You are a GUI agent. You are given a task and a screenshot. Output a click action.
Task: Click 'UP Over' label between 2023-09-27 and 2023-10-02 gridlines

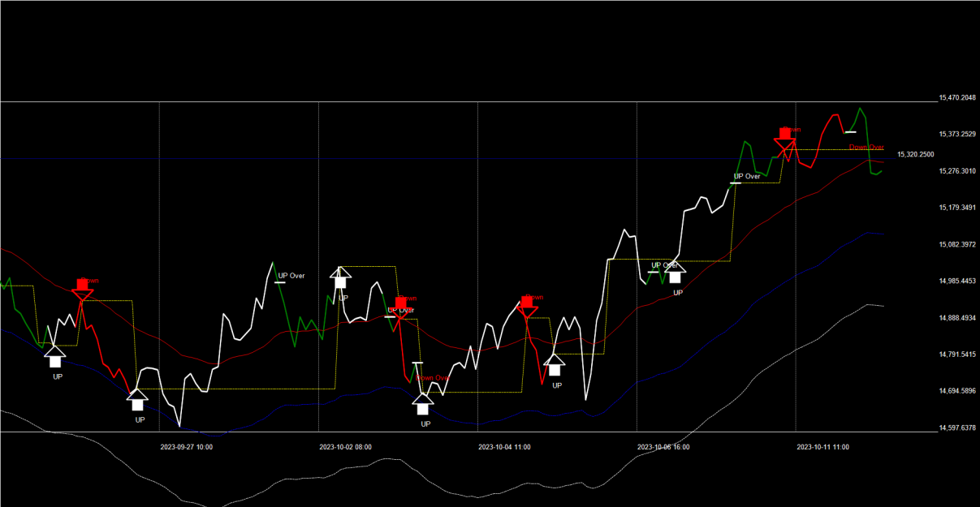click(x=291, y=276)
